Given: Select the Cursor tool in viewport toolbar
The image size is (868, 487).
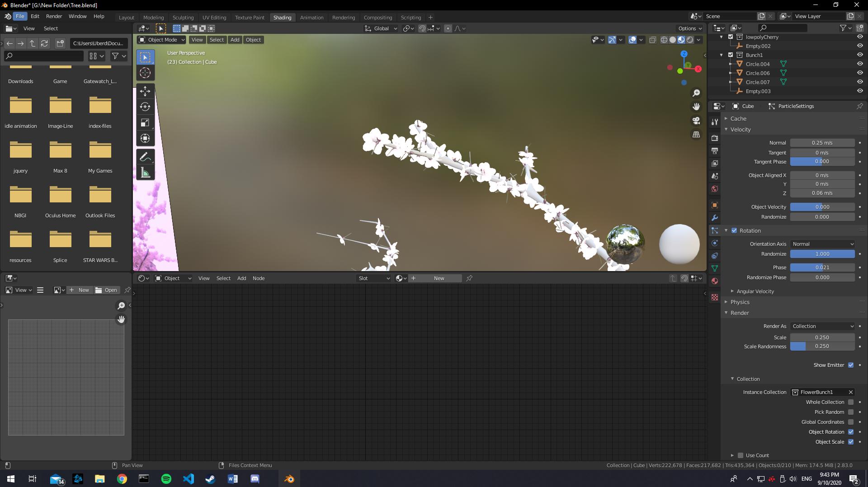Looking at the screenshot, I should (x=145, y=73).
